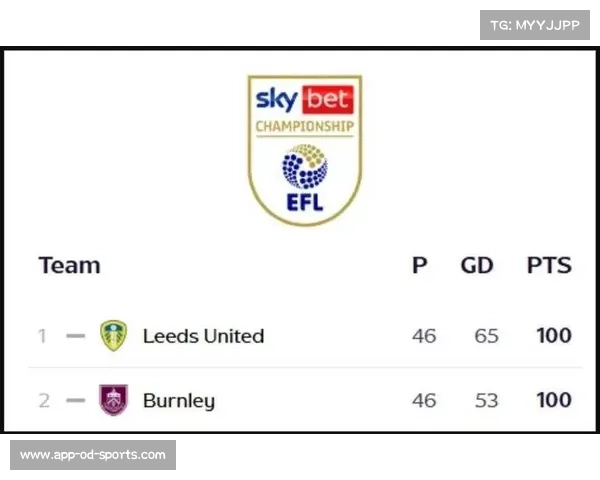Click Leeds United games played 46
Viewport: 600px width, 480px height.
point(424,336)
